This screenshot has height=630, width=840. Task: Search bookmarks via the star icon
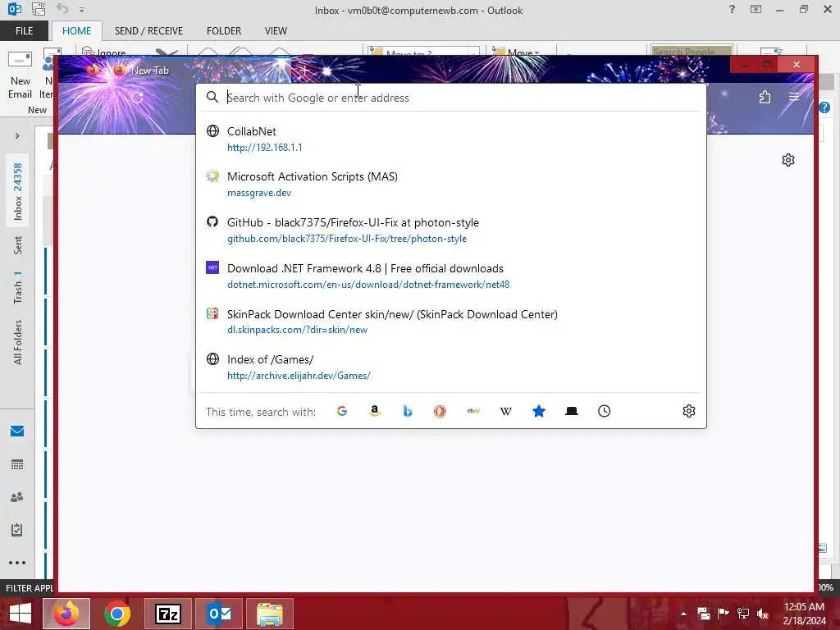(539, 411)
